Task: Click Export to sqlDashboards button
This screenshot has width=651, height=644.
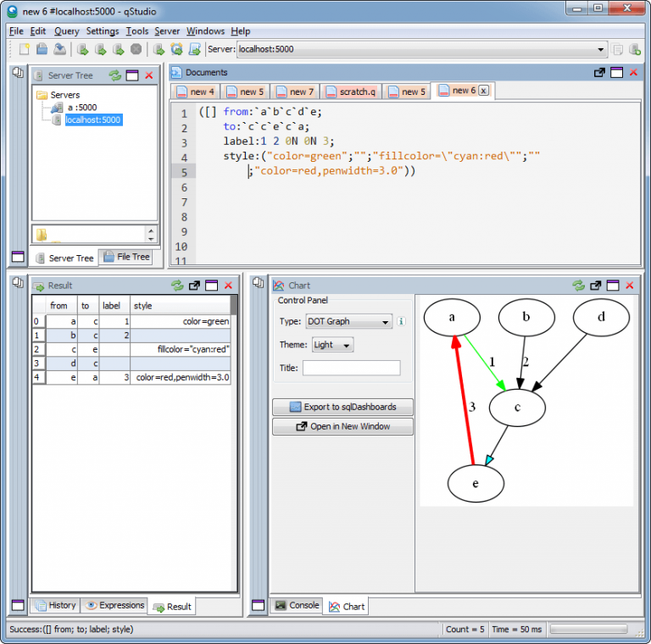Action: [343, 407]
